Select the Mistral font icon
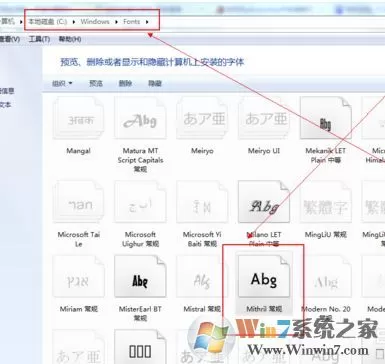The image size is (385, 364). point(202,276)
